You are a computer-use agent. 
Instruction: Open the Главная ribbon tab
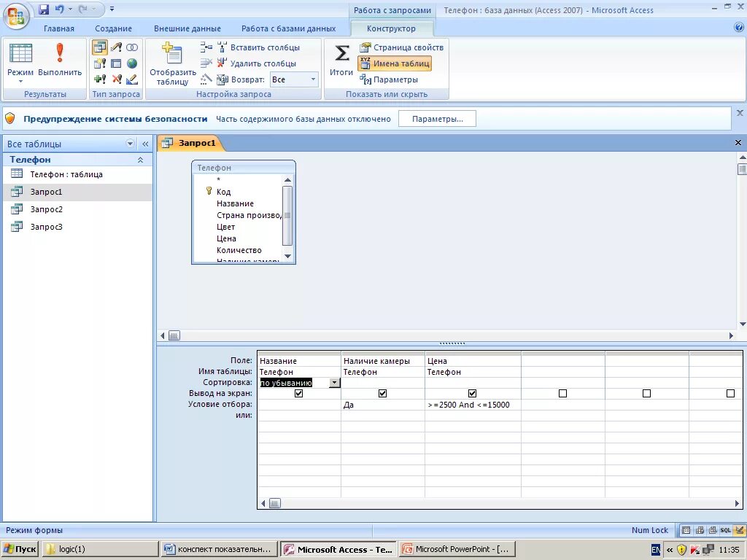(59, 28)
